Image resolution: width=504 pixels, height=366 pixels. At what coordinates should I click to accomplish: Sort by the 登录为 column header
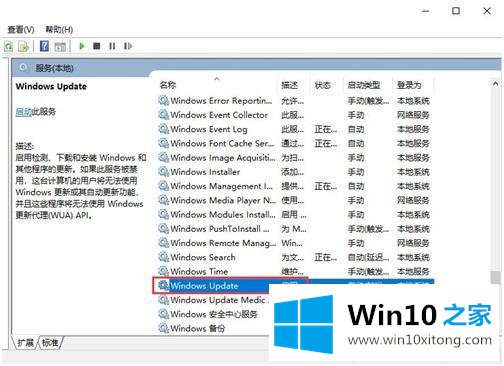click(x=409, y=85)
